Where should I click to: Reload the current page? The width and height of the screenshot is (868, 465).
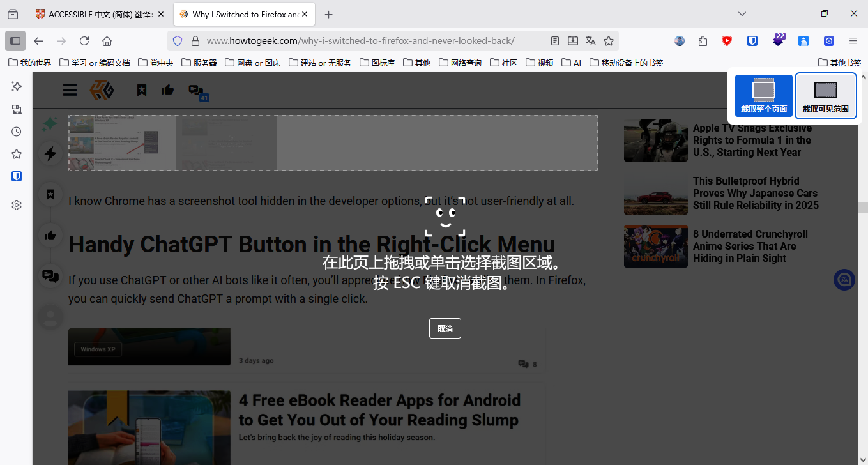[x=84, y=41]
